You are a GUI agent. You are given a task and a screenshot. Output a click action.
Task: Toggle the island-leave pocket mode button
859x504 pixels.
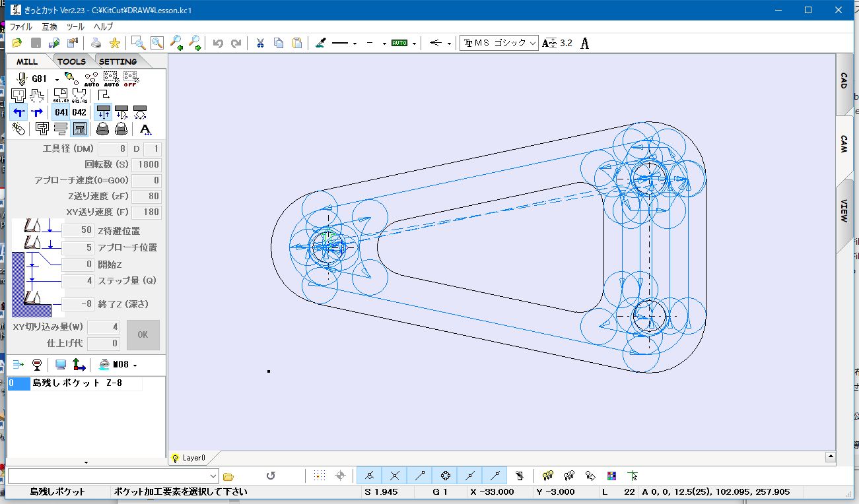[79, 129]
